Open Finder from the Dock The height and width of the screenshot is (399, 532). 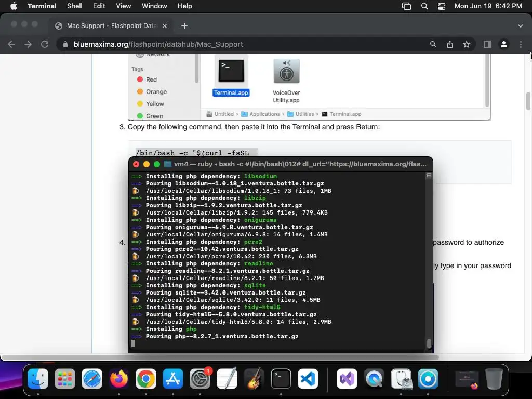click(x=37, y=379)
